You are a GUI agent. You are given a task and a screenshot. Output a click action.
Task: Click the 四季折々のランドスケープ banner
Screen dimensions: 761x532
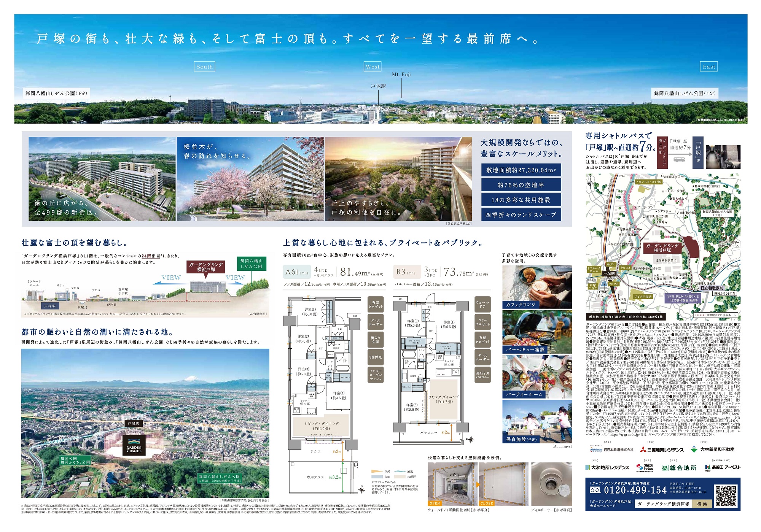pos(521,214)
